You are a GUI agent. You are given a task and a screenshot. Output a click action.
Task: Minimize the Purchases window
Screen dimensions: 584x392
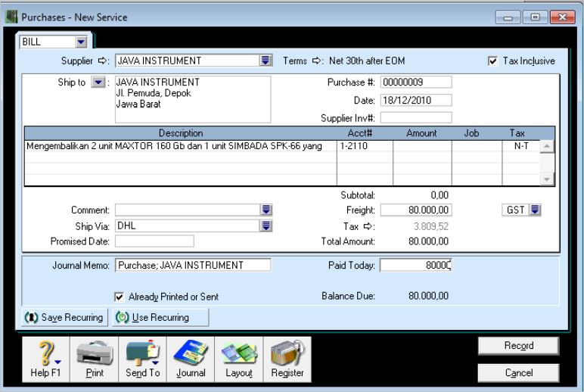[x=508, y=17]
